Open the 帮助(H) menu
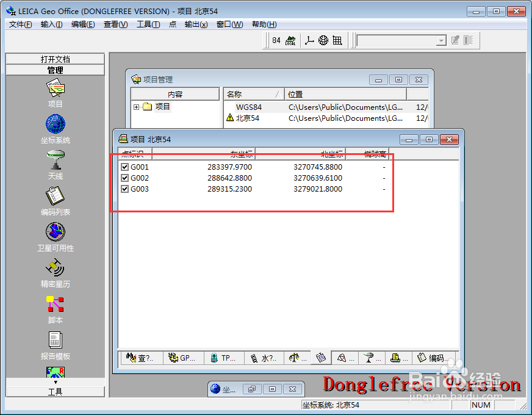Image resolution: width=532 pixels, height=415 pixels. (264, 24)
